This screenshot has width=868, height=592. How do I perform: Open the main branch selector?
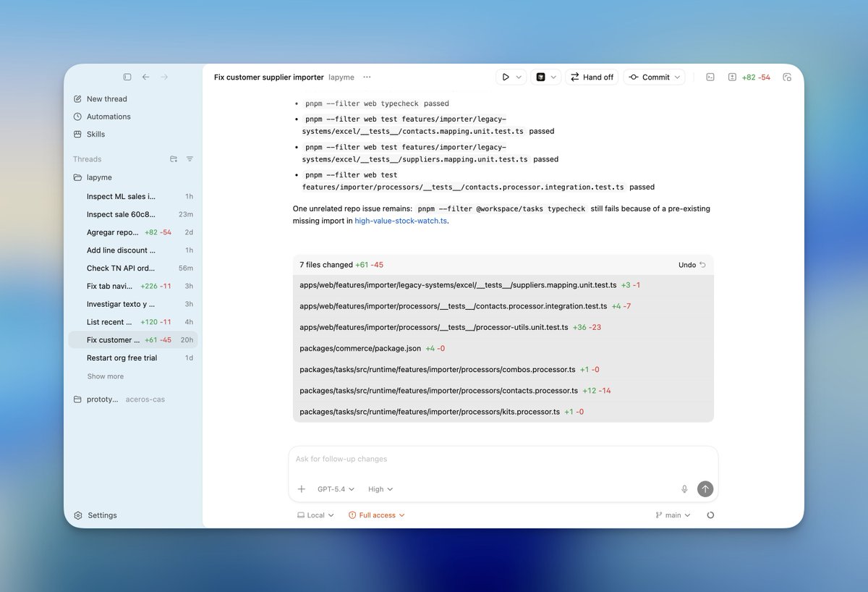673,515
